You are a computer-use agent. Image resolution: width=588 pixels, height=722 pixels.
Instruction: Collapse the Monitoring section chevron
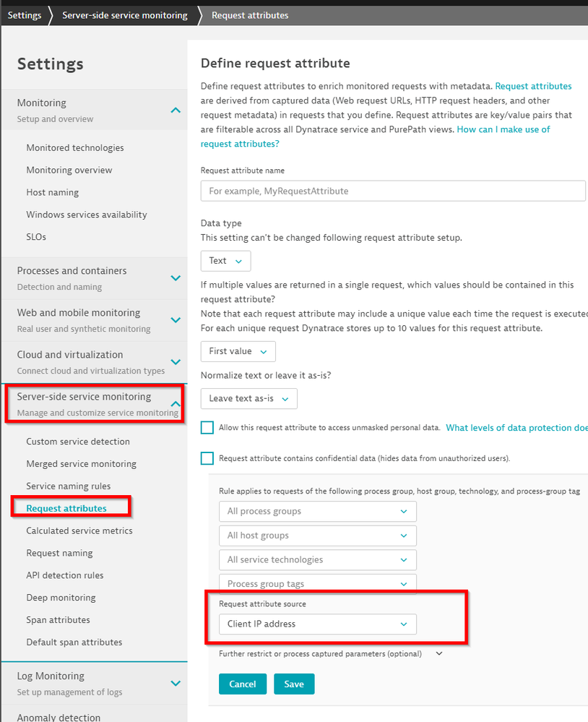tap(175, 110)
